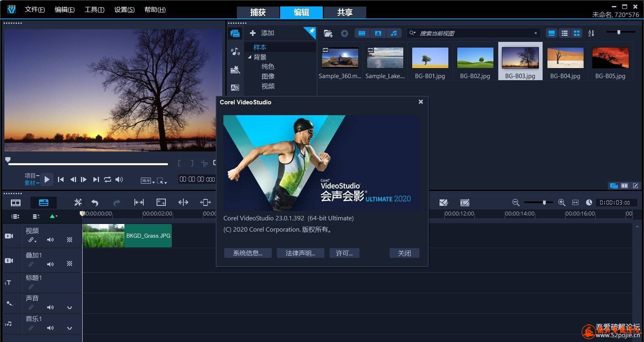Select the BKGD_Grass.JPG clip
Image resolution: width=644 pixels, height=342 pixels.
[127, 236]
